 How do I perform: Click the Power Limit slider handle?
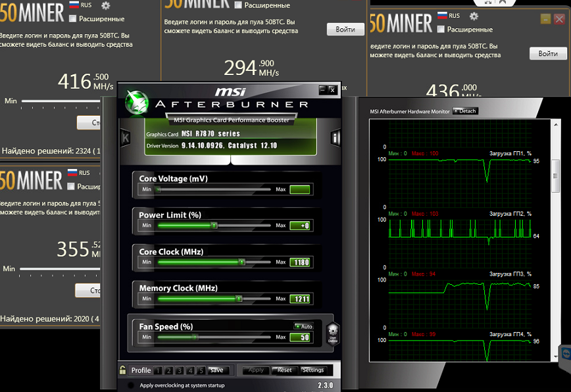pyautogui.click(x=214, y=226)
